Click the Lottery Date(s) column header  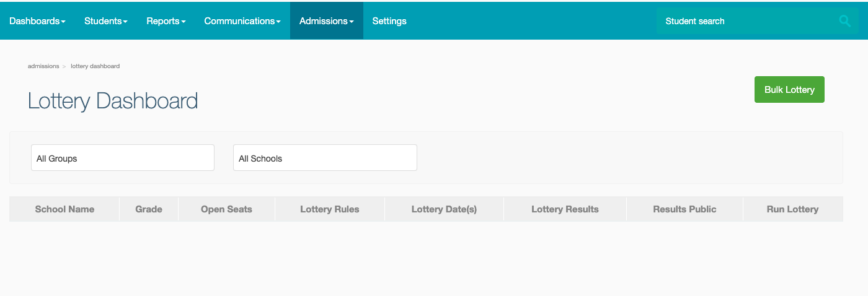coord(444,209)
